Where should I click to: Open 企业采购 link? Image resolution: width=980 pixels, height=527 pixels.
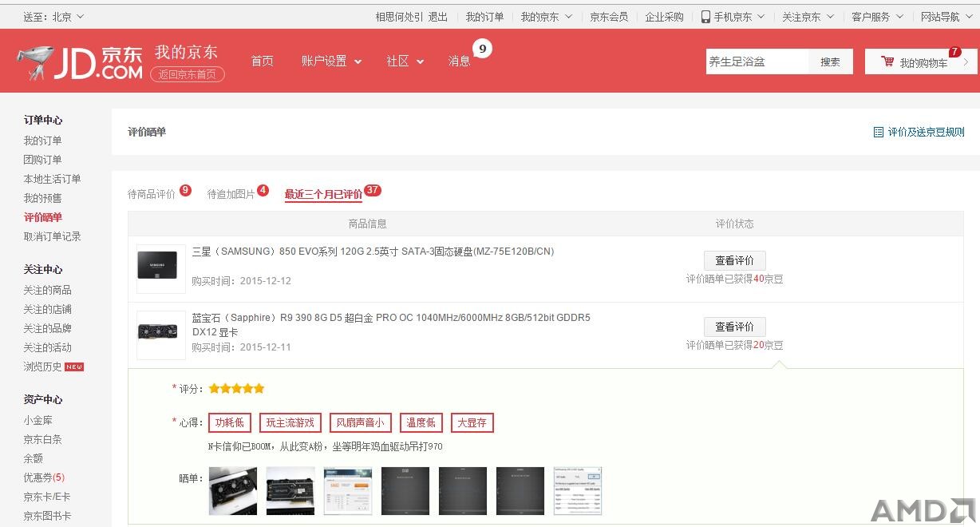coord(665,16)
